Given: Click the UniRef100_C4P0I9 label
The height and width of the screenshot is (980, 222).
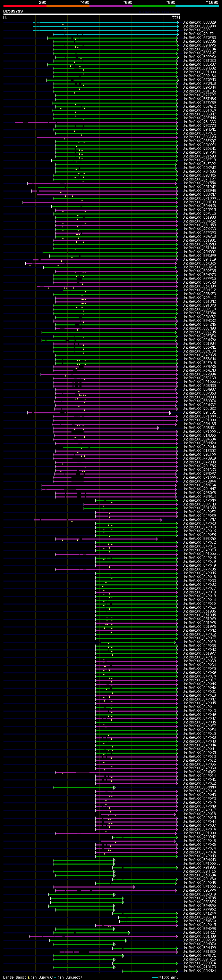Looking at the screenshot, I should pyautogui.click(x=199, y=642).
